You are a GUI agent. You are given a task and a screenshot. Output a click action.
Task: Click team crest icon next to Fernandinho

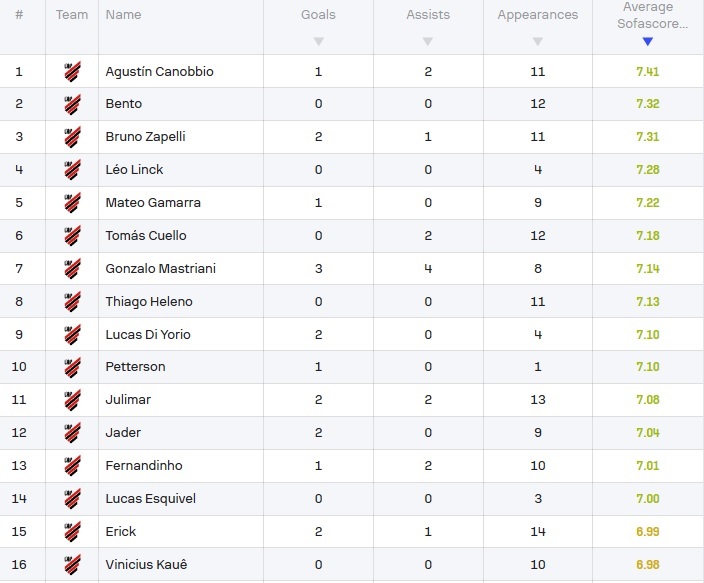coord(72,466)
